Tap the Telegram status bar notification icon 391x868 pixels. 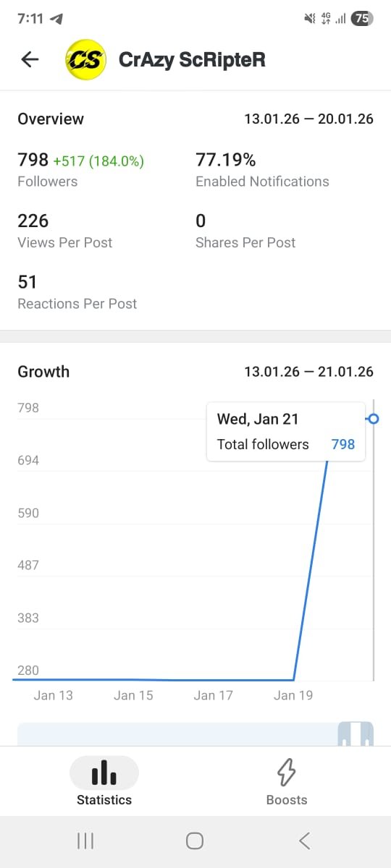click(x=56, y=19)
